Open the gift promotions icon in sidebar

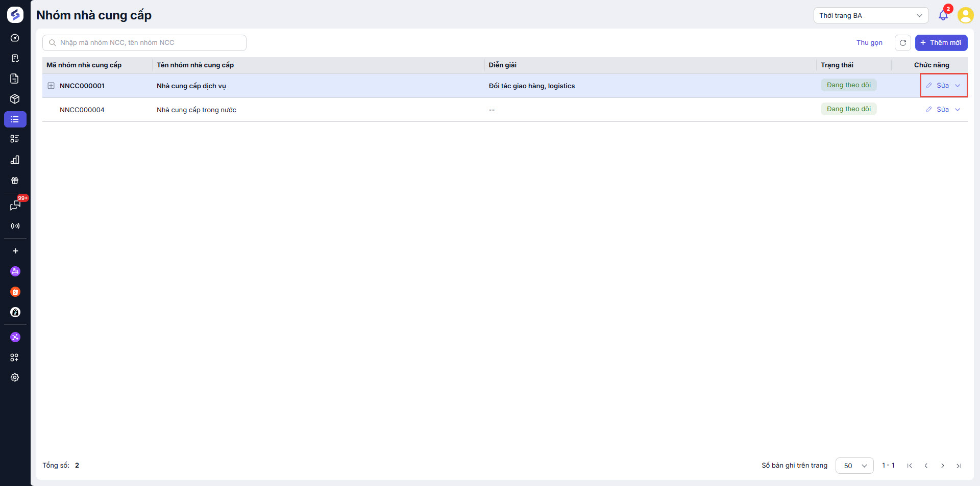(15, 181)
